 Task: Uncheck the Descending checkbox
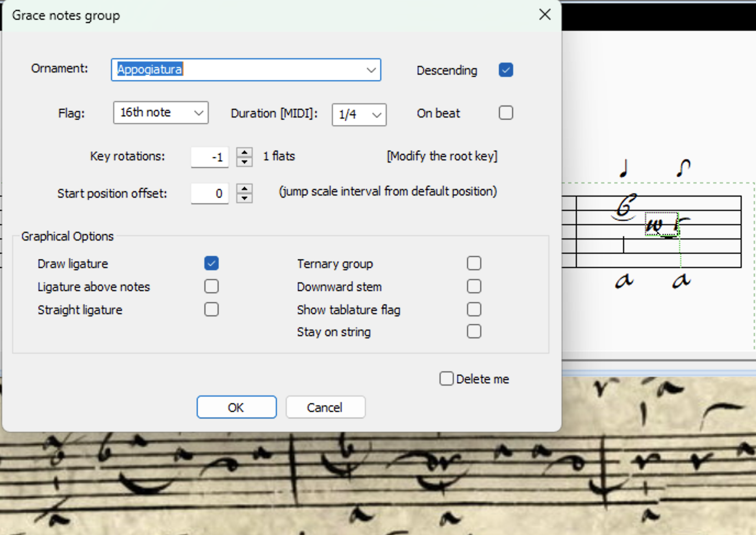coord(505,70)
